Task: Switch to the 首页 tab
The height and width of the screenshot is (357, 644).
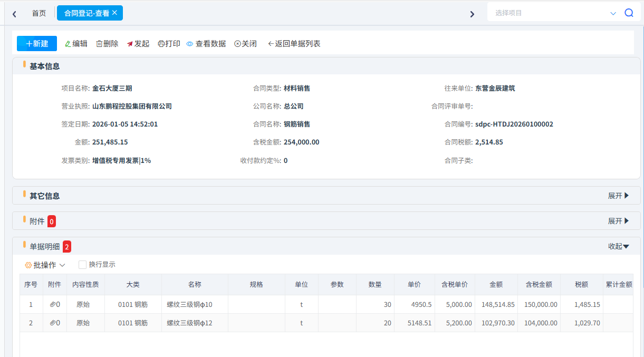Action: coord(39,13)
